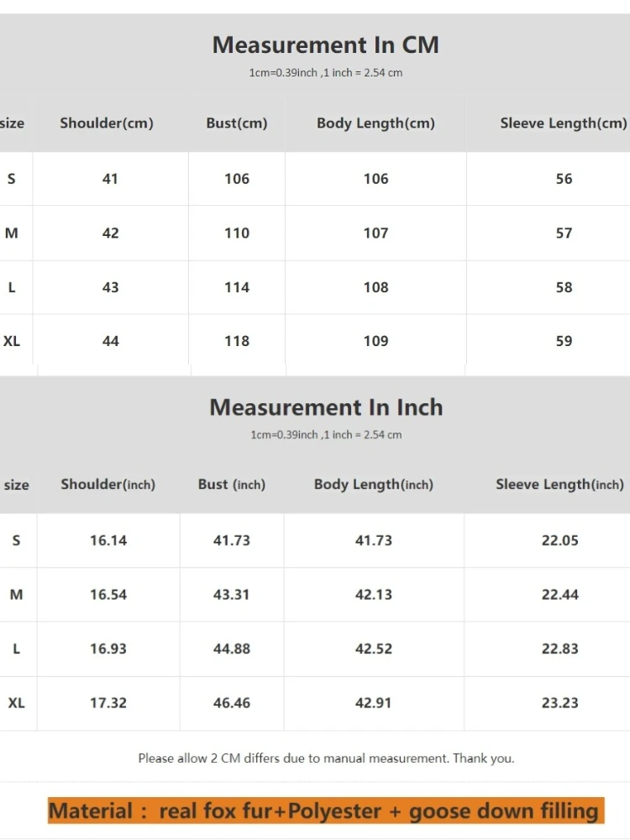Click the bust value 118 for XL
Viewport: 630px width, 840px height.
click(x=237, y=341)
